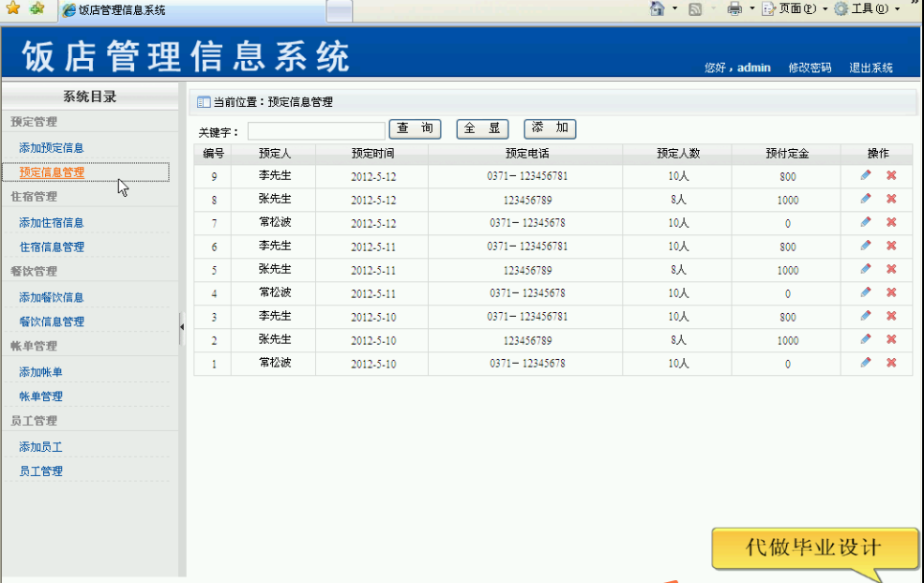This screenshot has width=924, height=583.
Task: Open 员工管理 link in sidebar
Action: click(40, 471)
